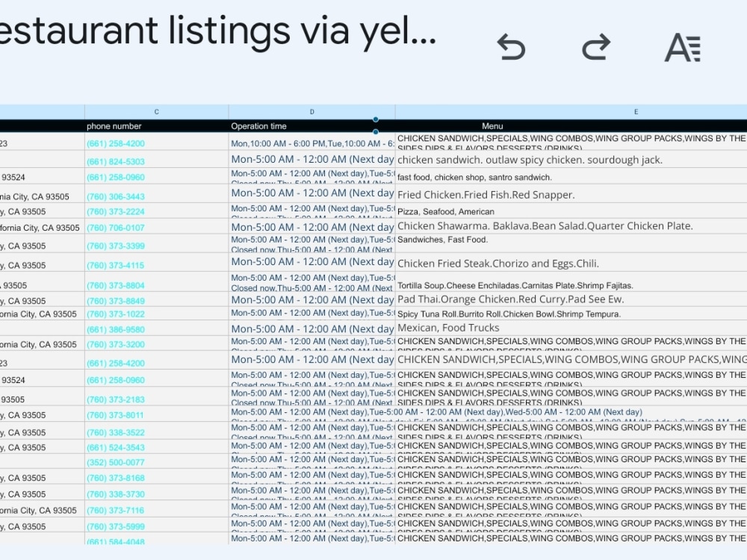Image resolution: width=747 pixels, height=560 pixels.
Task: Open phone link (760) 373-3399
Action: pos(116,246)
